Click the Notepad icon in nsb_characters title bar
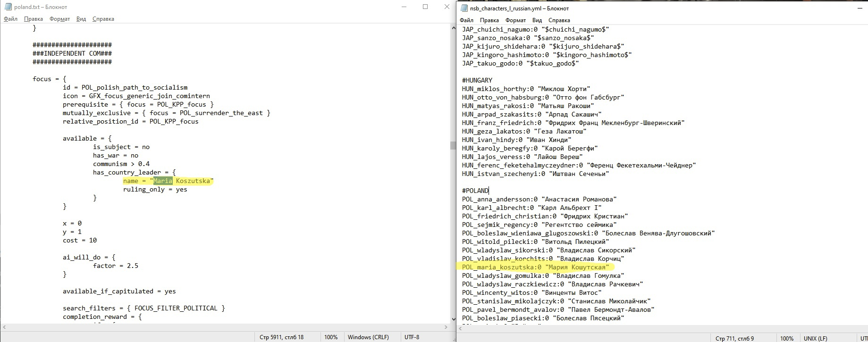 pos(463,8)
